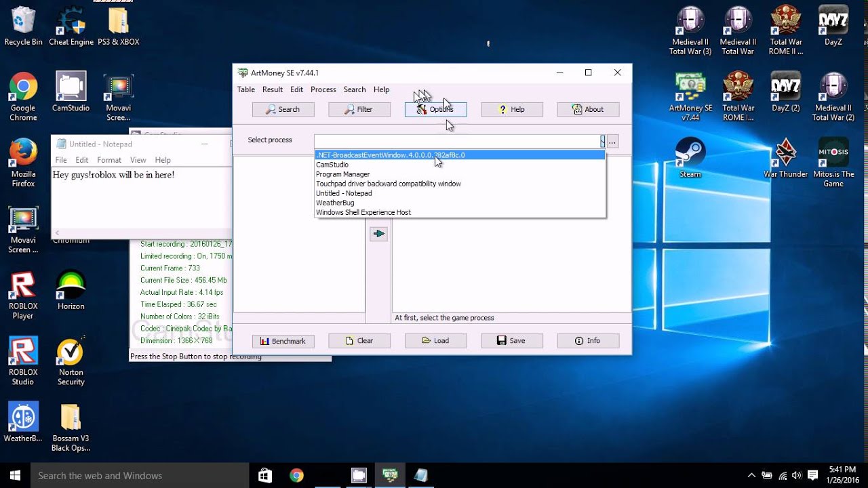The width and height of the screenshot is (868, 488).
Task: Collapse the Select process dropdown arrow
Action: [602, 141]
